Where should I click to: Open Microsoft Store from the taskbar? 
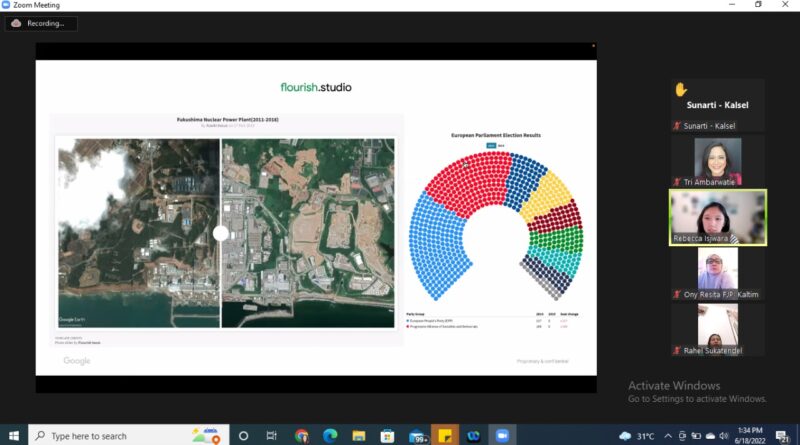tap(388, 436)
